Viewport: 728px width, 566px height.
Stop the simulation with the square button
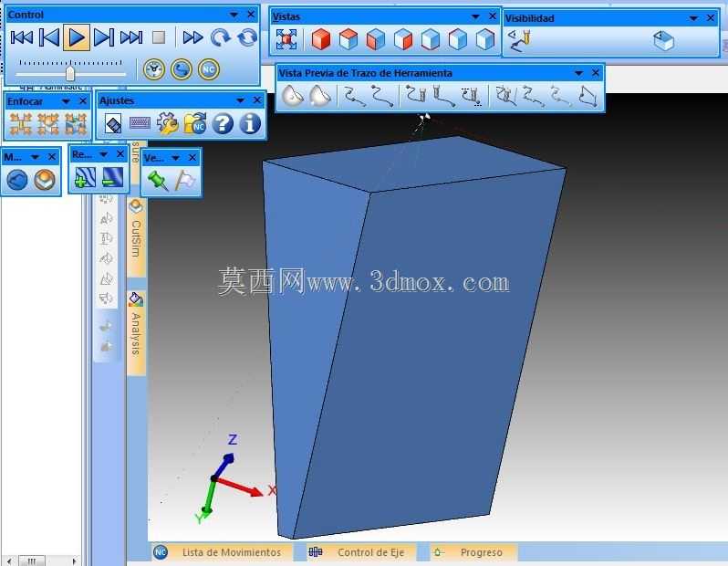point(159,37)
